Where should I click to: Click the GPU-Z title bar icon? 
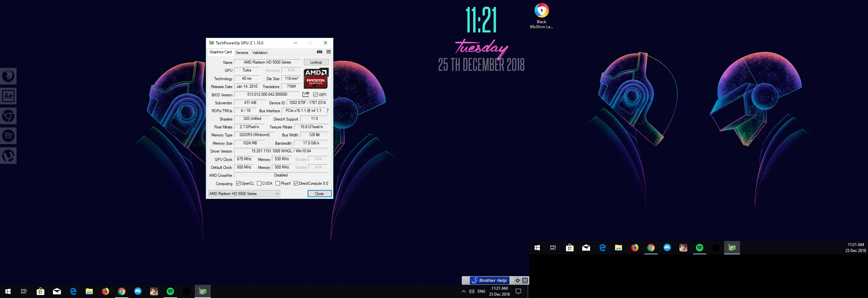211,43
